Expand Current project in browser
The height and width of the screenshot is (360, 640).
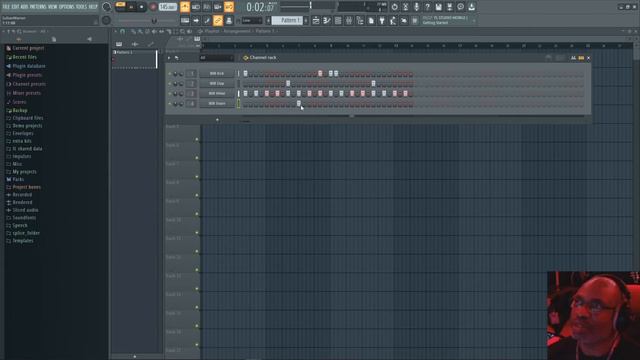(28, 48)
